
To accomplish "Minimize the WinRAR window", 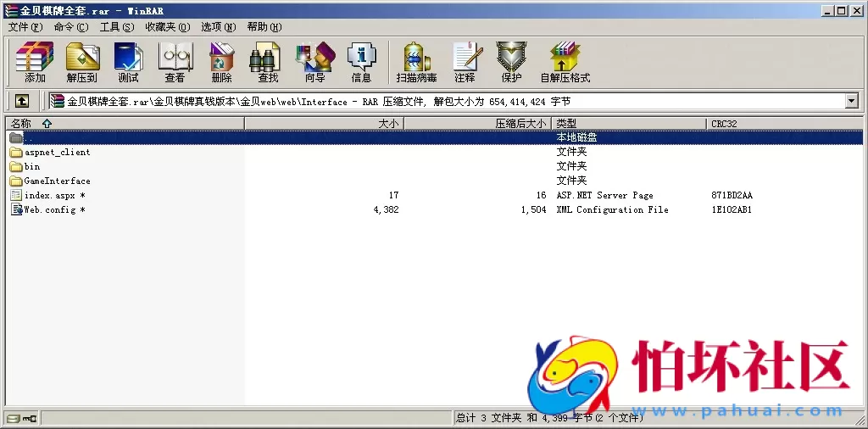I will [x=827, y=10].
